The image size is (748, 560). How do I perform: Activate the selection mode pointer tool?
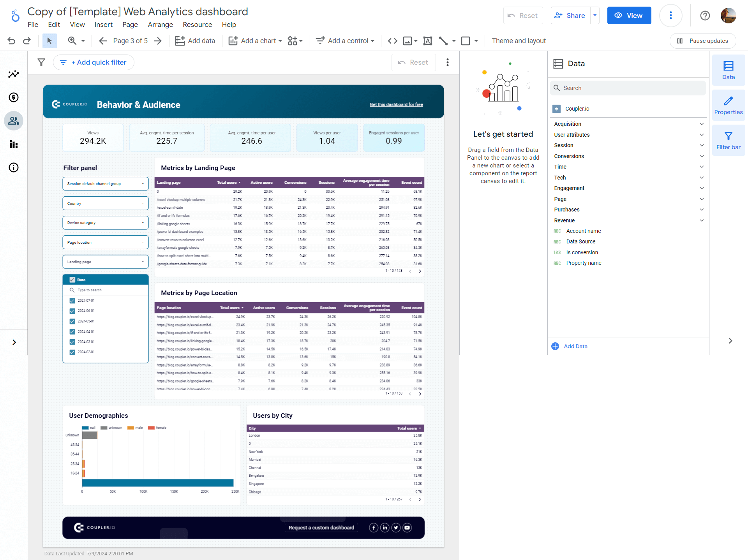click(x=49, y=41)
